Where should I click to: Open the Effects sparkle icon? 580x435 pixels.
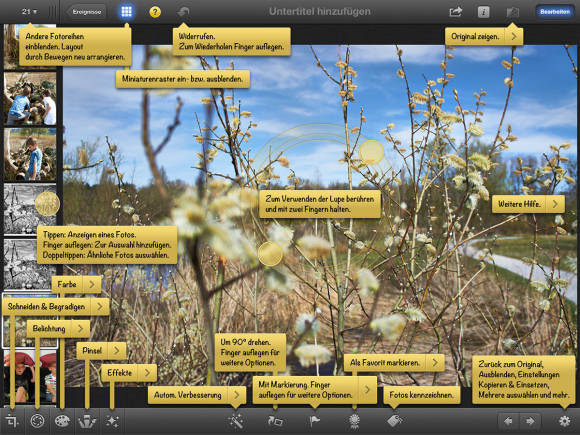pyautogui.click(x=112, y=421)
